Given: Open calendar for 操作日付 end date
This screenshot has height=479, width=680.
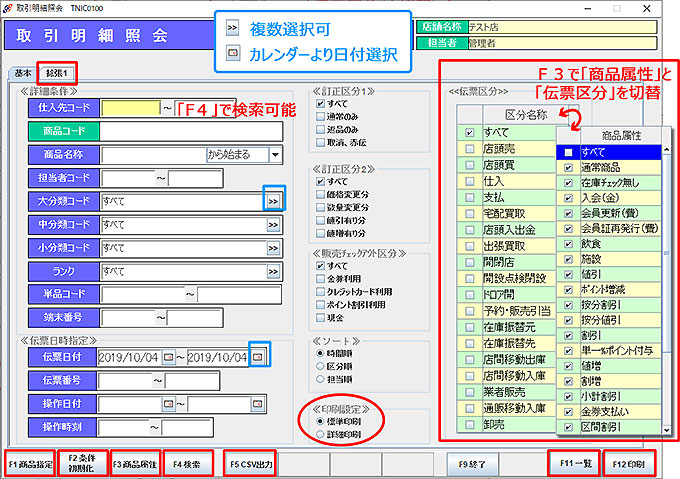Looking at the screenshot, I should pyautogui.click(x=258, y=404).
